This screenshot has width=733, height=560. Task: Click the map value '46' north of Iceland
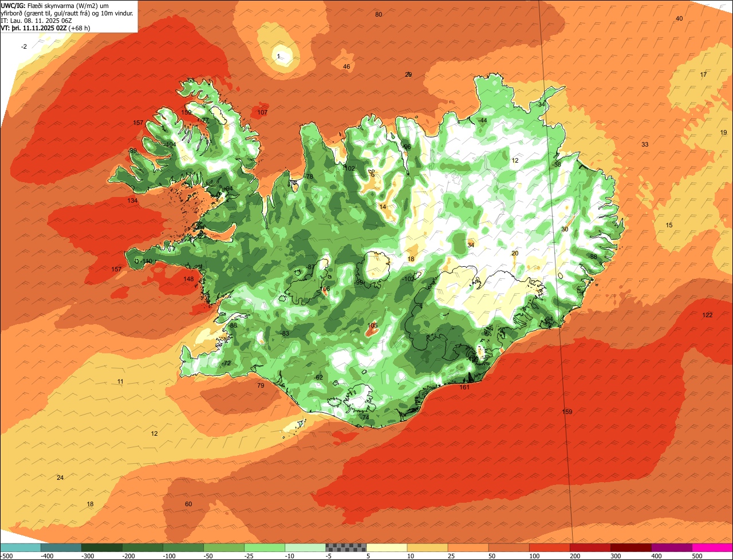click(x=346, y=66)
